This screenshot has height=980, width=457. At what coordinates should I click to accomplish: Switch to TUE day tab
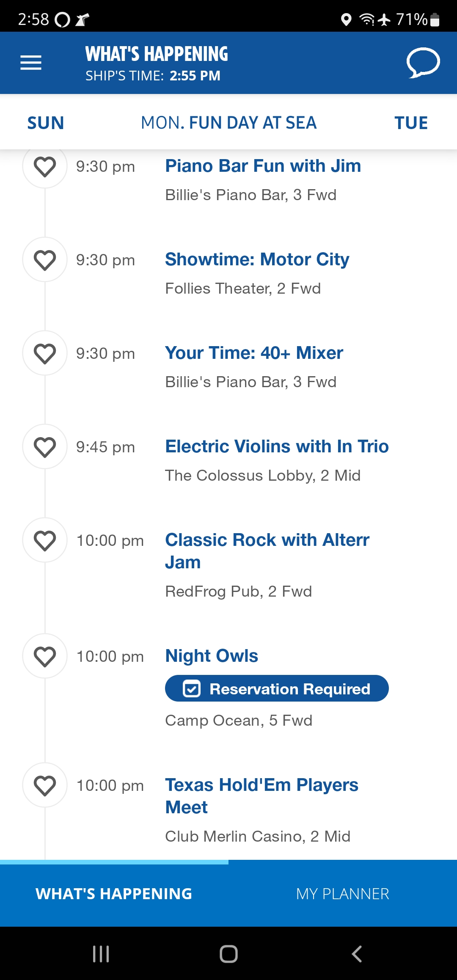[411, 123]
